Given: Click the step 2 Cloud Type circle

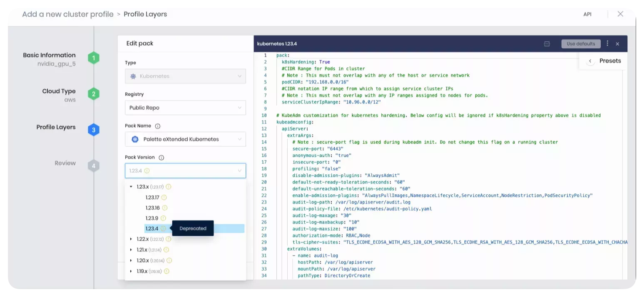Looking at the screenshot, I should 94,94.
